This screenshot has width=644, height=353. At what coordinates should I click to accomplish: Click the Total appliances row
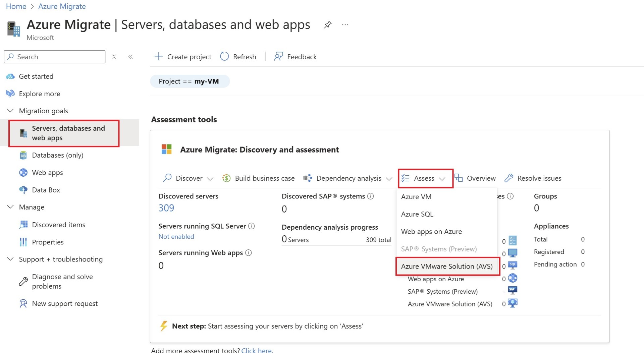click(559, 239)
